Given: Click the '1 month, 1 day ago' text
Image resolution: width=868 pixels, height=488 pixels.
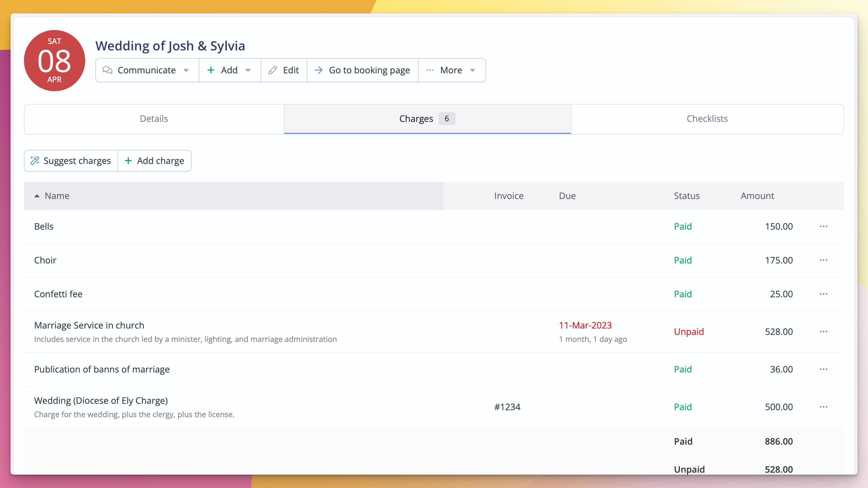Looking at the screenshot, I should coord(593,339).
